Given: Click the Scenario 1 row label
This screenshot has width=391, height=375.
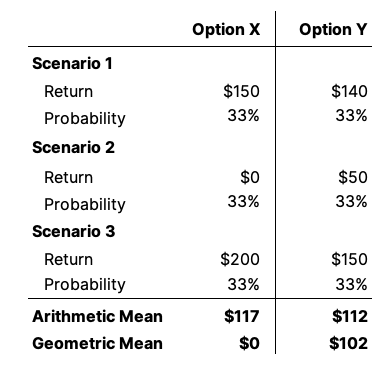Looking at the screenshot, I should coord(72,63).
